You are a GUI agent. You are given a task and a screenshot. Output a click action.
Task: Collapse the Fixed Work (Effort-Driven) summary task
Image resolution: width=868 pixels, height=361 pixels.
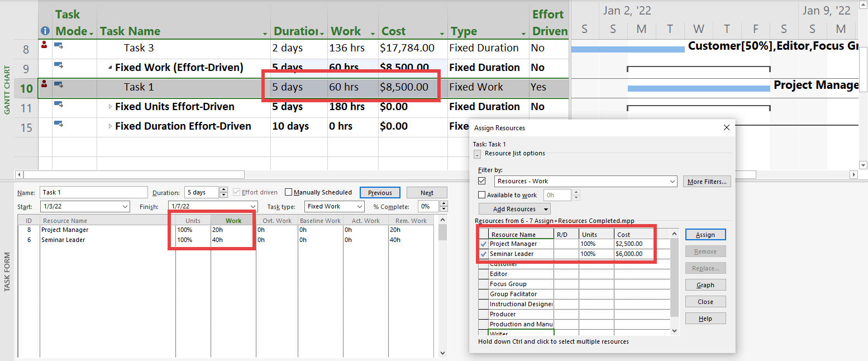[110, 68]
